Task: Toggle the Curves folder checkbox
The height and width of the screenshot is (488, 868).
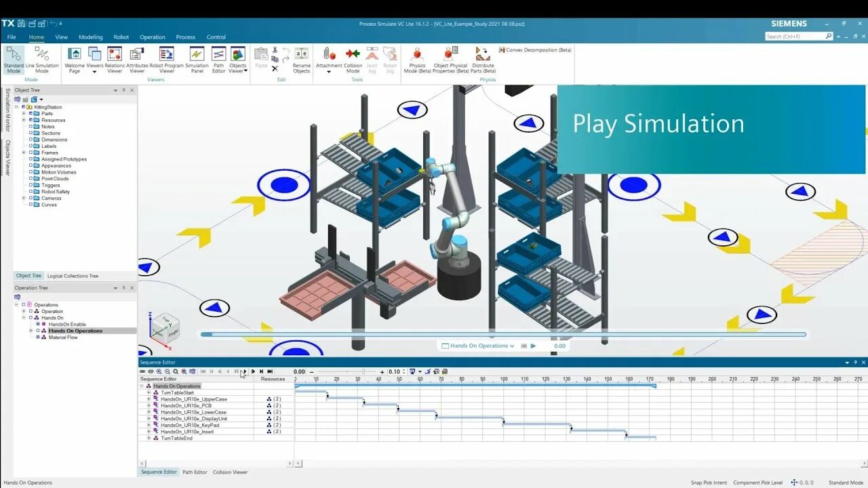Action: tap(31, 205)
